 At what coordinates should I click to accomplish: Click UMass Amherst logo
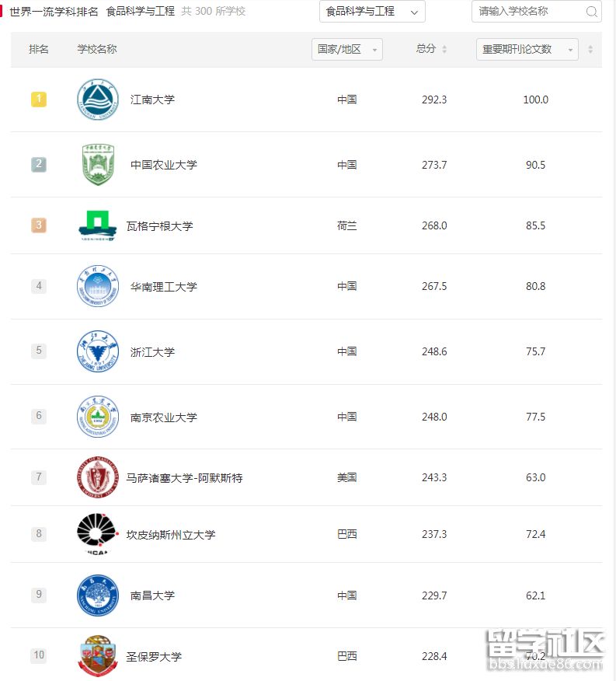click(96, 477)
